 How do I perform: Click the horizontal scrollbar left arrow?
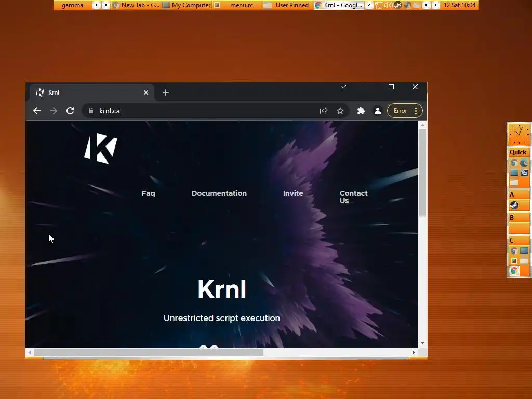coord(30,353)
